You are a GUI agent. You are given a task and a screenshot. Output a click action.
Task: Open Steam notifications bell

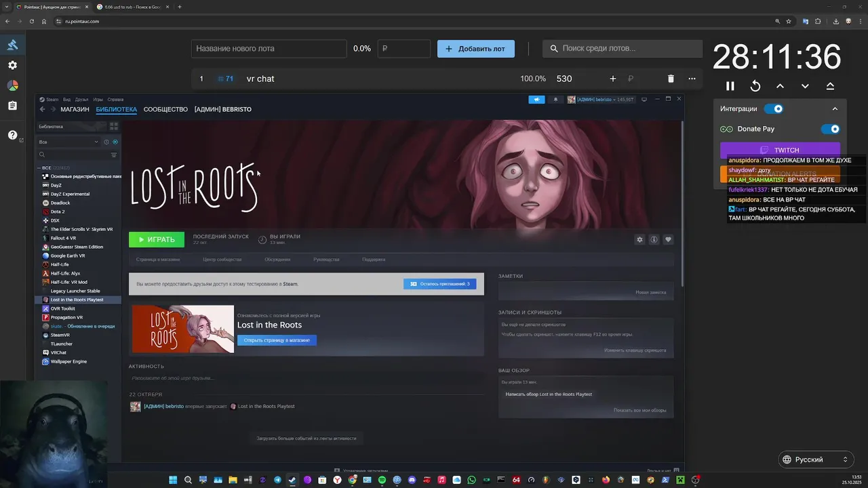556,100
